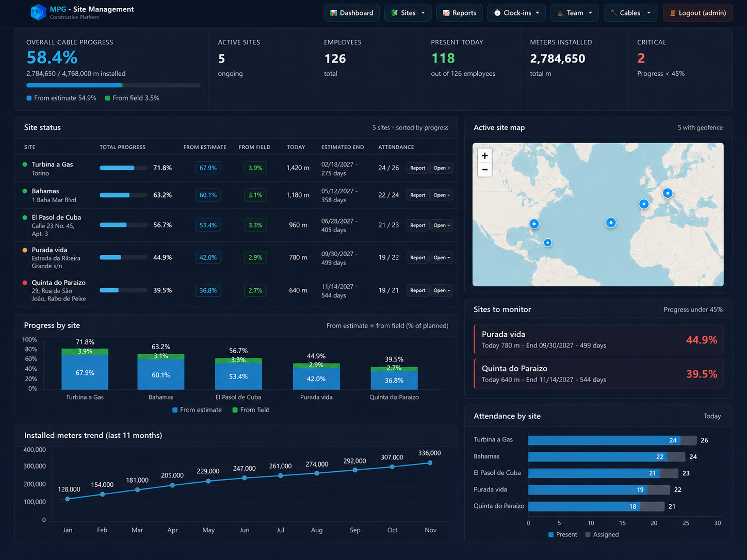The width and height of the screenshot is (747, 560).
Task: Click the mid-Atlantic map marker
Action: [x=611, y=223]
